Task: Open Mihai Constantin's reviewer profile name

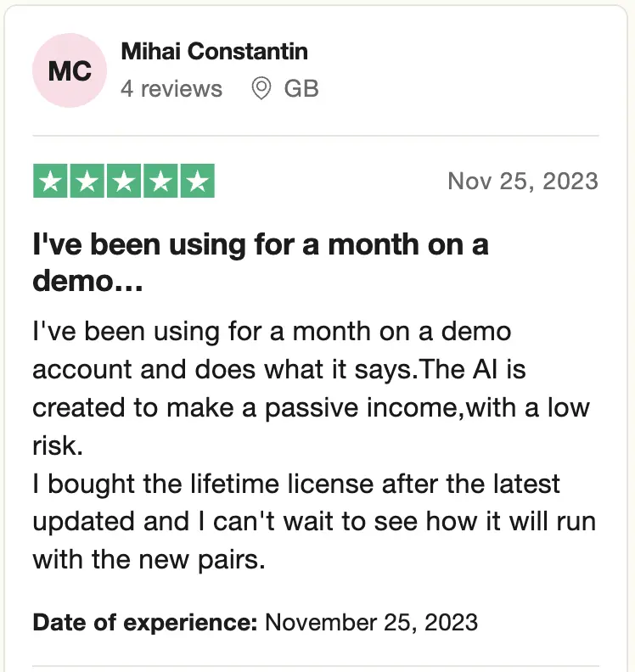Action: point(216,51)
